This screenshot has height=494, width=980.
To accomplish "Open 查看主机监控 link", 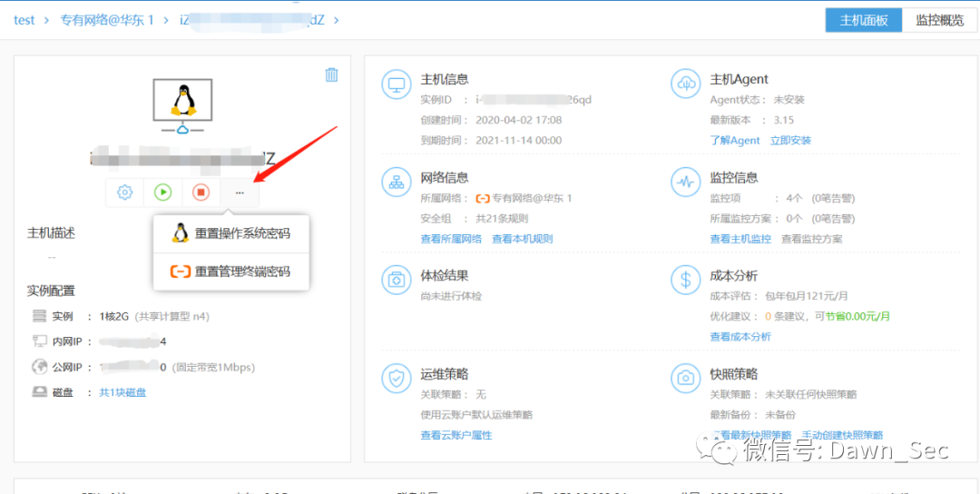I will (x=740, y=239).
